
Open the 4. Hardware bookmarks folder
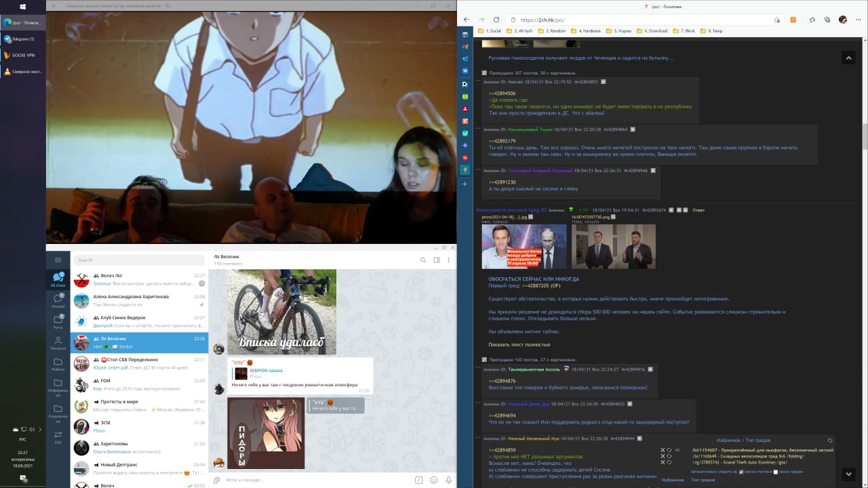click(586, 30)
